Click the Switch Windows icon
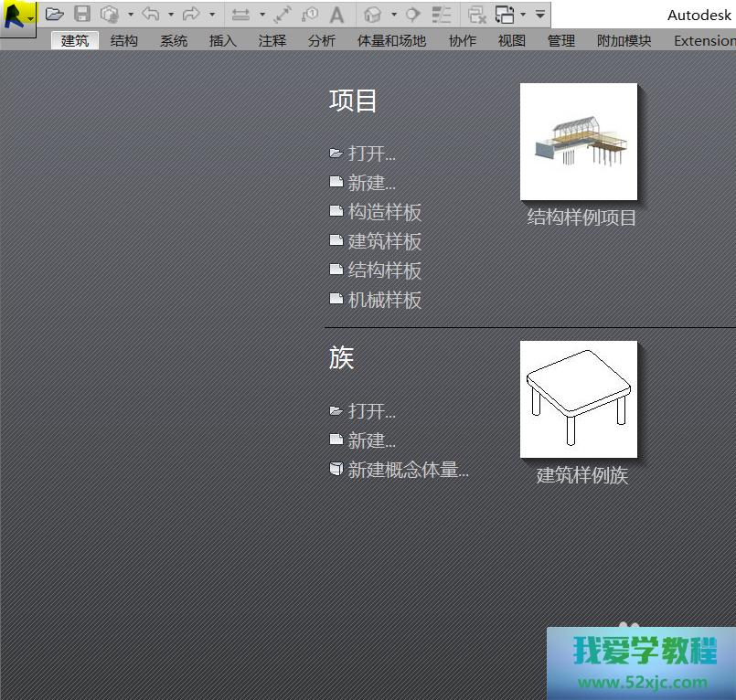 (x=505, y=14)
